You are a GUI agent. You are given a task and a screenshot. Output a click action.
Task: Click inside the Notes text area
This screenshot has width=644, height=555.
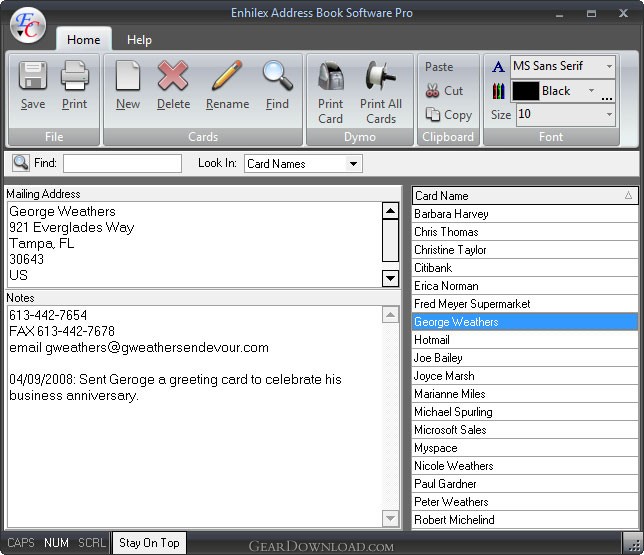(x=194, y=416)
